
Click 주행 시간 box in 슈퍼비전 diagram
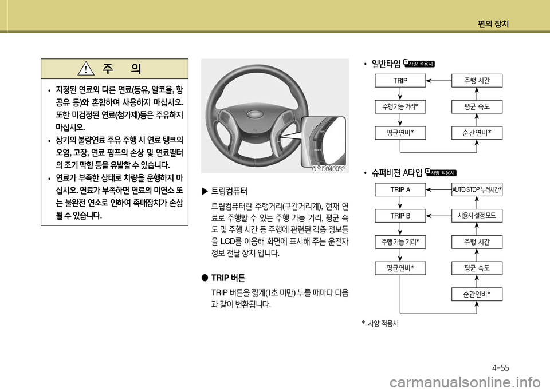click(x=477, y=242)
